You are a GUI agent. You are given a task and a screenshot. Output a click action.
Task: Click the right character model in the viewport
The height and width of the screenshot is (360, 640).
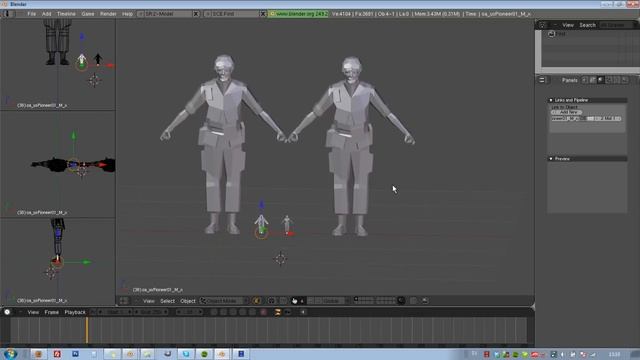coord(351,145)
